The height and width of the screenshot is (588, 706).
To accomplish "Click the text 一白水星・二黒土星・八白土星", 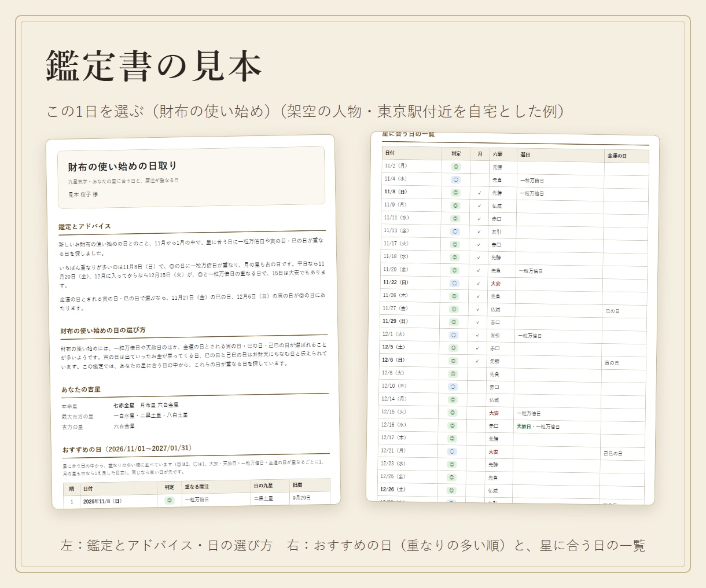I will click(x=150, y=416).
